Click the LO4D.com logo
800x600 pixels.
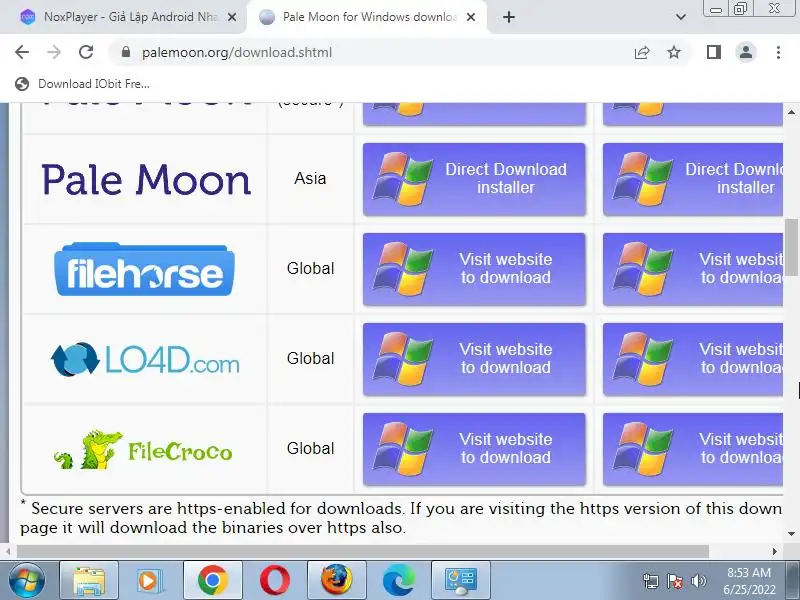[x=145, y=360]
